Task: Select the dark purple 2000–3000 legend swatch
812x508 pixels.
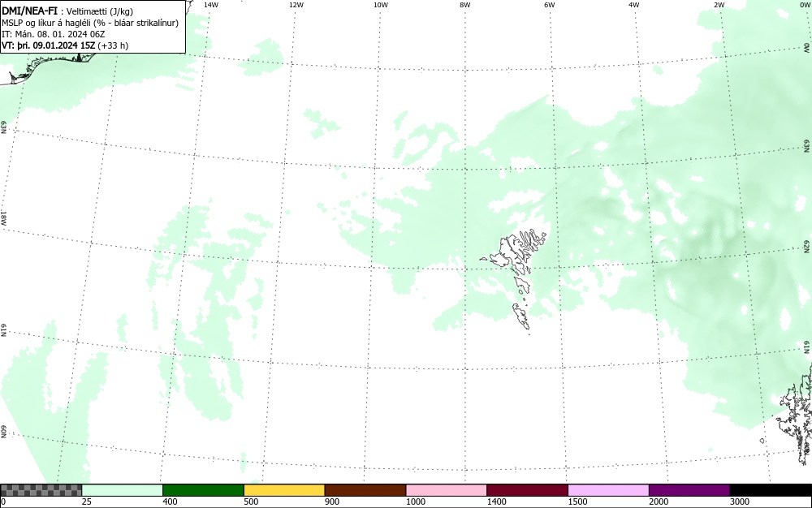Action: click(689, 490)
